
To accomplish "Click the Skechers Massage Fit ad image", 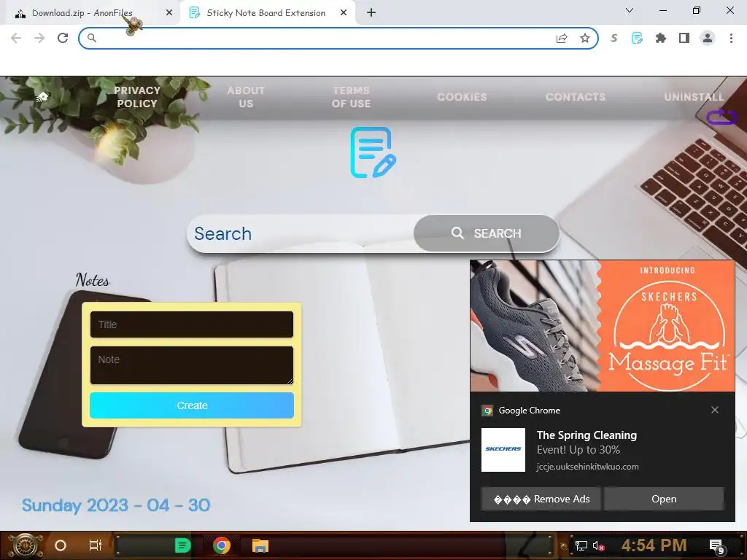I will click(x=602, y=326).
